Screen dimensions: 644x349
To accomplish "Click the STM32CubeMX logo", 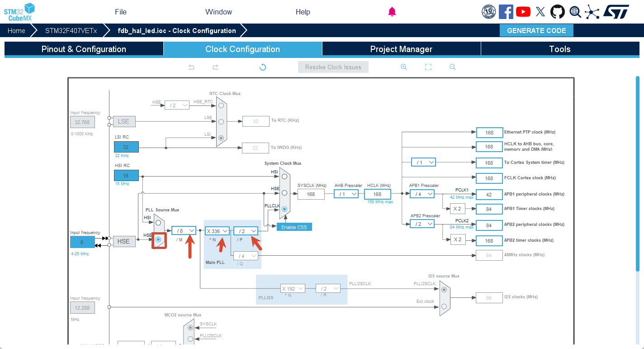I will point(20,12).
